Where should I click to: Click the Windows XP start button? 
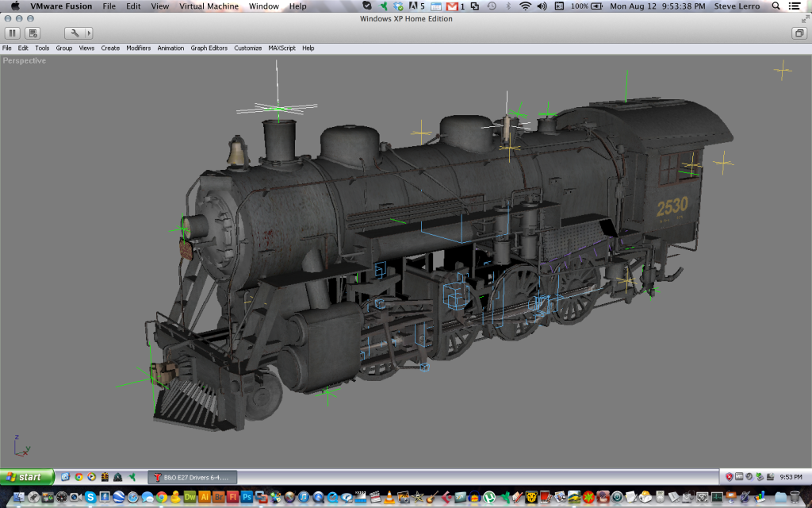coord(27,477)
